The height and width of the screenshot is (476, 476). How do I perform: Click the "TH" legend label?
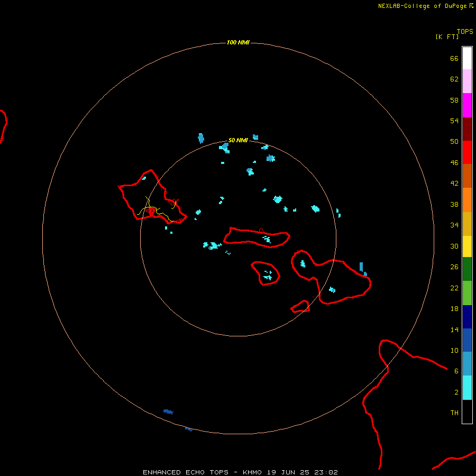(454, 413)
